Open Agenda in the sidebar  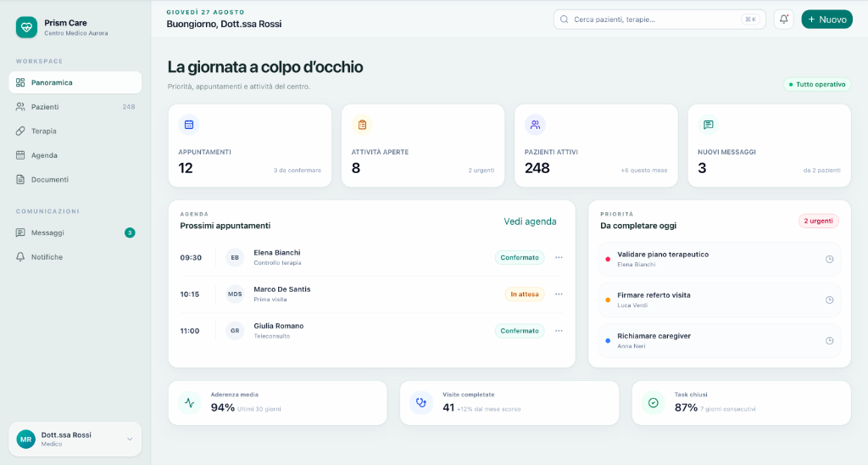tap(75, 155)
